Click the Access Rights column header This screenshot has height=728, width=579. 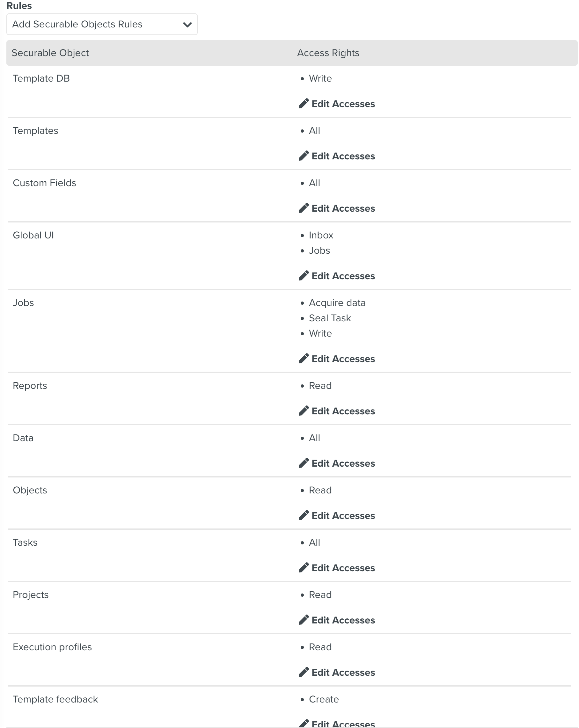[x=328, y=53]
